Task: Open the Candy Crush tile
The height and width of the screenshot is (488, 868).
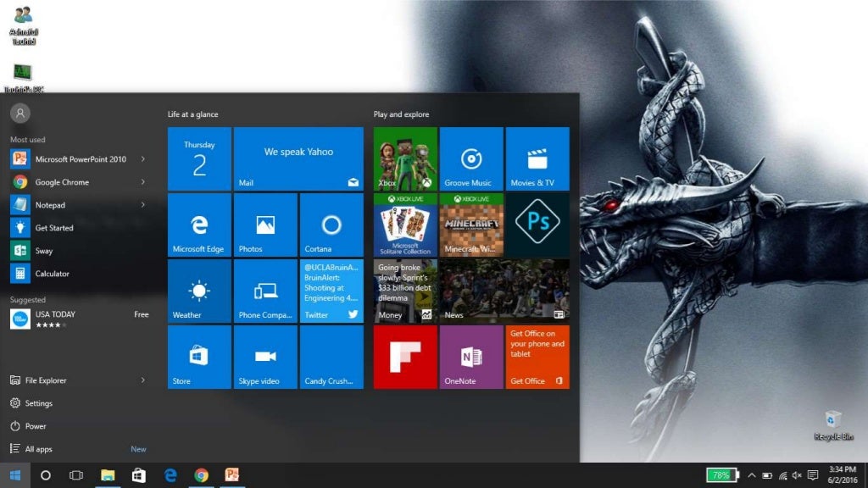Action: coord(331,357)
